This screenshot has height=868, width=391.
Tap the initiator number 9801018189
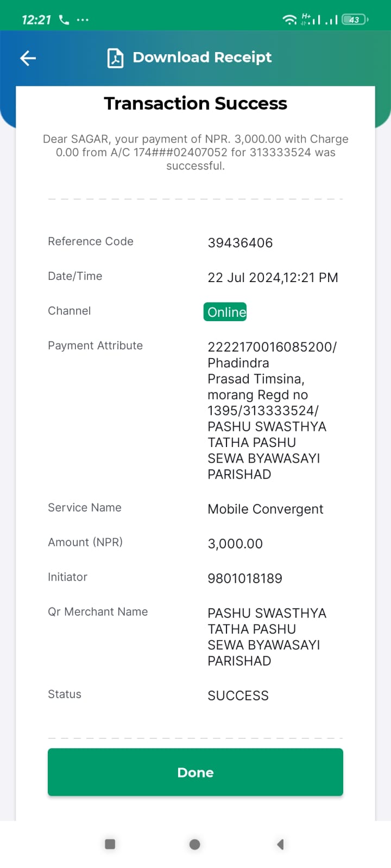click(245, 578)
